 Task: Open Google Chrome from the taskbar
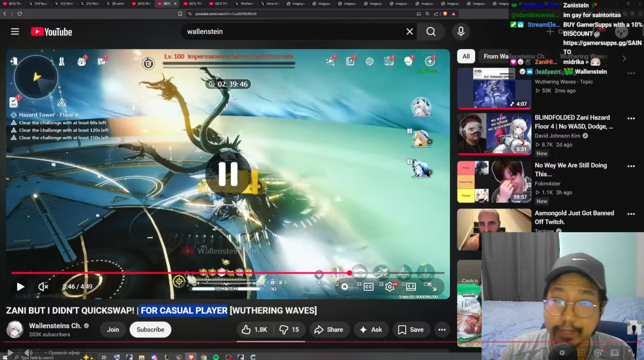pos(204,357)
